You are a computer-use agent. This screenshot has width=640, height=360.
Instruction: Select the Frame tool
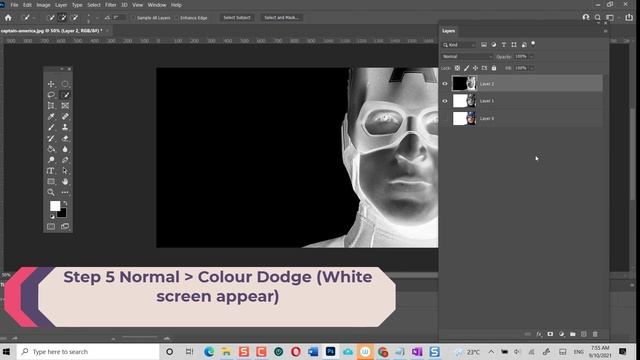pyautogui.click(x=65, y=106)
